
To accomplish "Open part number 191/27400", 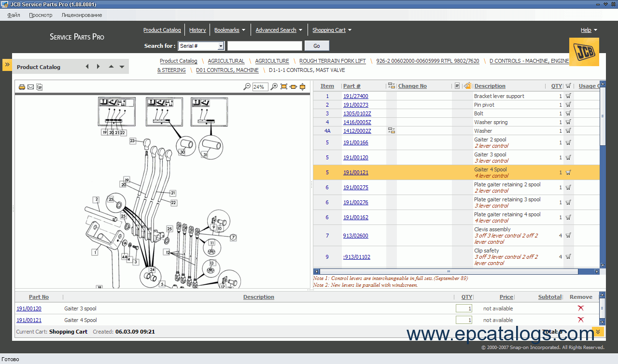I will 355,96.
